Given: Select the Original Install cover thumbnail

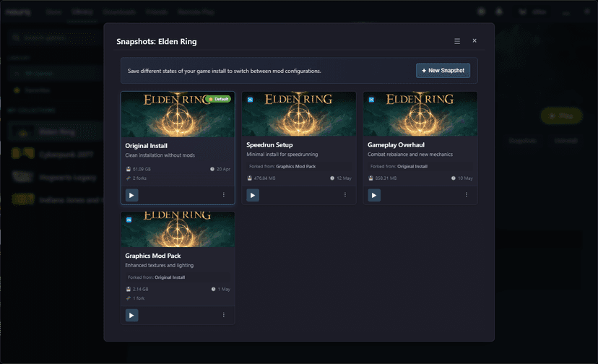Looking at the screenshot, I should pos(178,114).
